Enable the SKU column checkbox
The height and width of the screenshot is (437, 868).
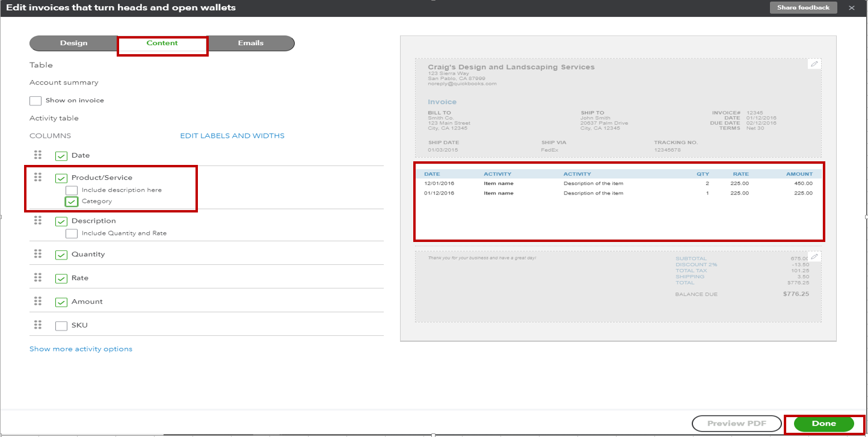click(61, 324)
